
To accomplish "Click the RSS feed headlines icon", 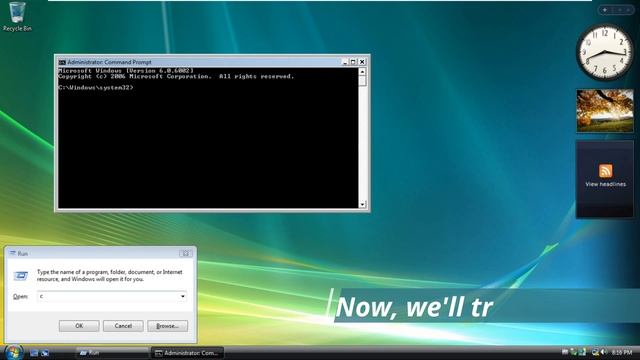I will click(x=605, y=171).
